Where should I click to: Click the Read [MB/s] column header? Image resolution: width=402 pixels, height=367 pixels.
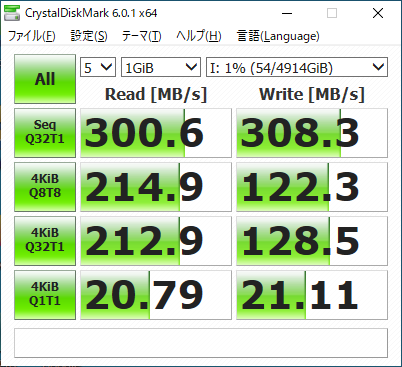click(156, 94)
